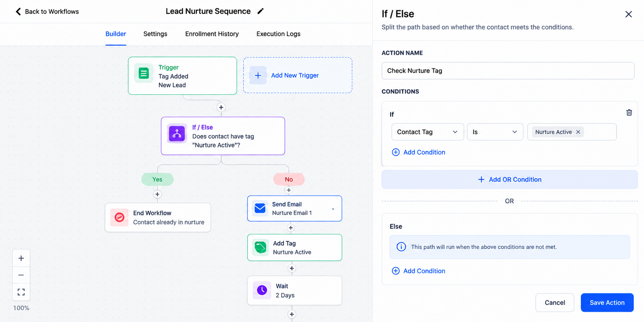Add a step under the Yes branch
The image size is (644, 322).
(157, 194)
